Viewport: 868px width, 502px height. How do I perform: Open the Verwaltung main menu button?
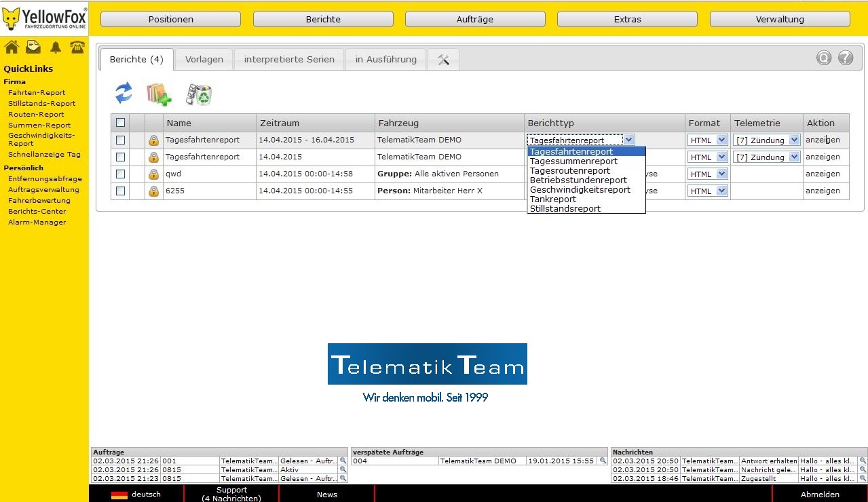[780, 20]
